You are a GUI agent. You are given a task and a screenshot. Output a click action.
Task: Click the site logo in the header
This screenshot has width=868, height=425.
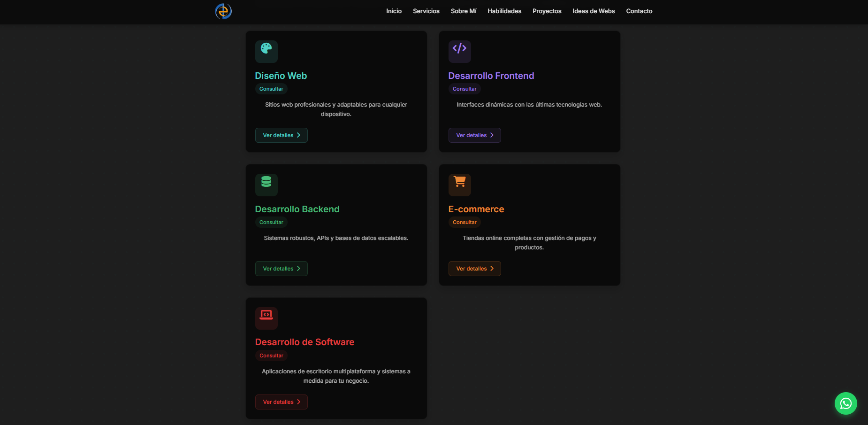(223, 11)
